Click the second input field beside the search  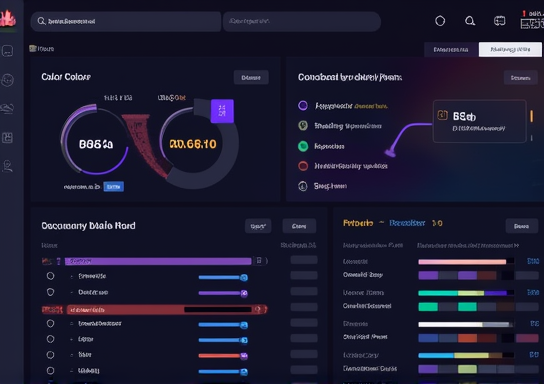[x=302, y=21]
